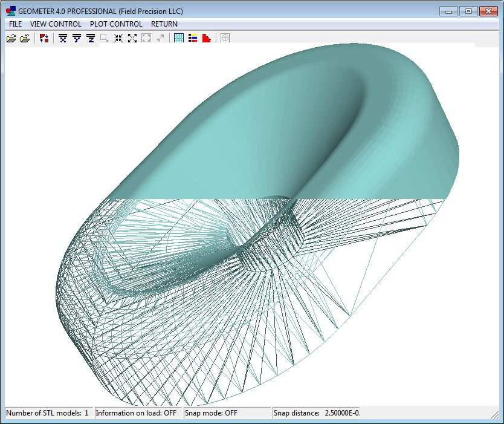Open the FILE menu
The width and height of the screenshot is (504, 424).
pyautogui.click(x=15, y=24)
